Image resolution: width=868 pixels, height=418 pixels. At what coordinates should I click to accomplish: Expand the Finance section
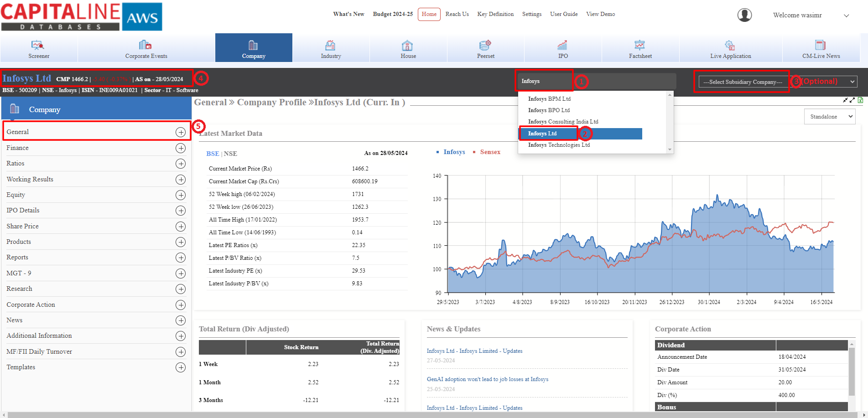(x=181, y=148)
